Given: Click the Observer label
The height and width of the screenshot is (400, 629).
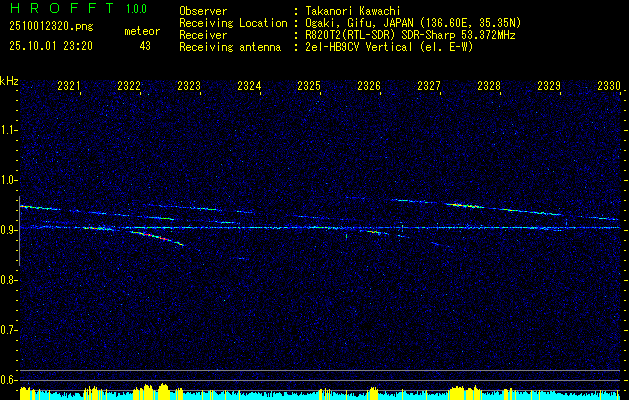Looking at the screenshot, I should click(203, 11).
